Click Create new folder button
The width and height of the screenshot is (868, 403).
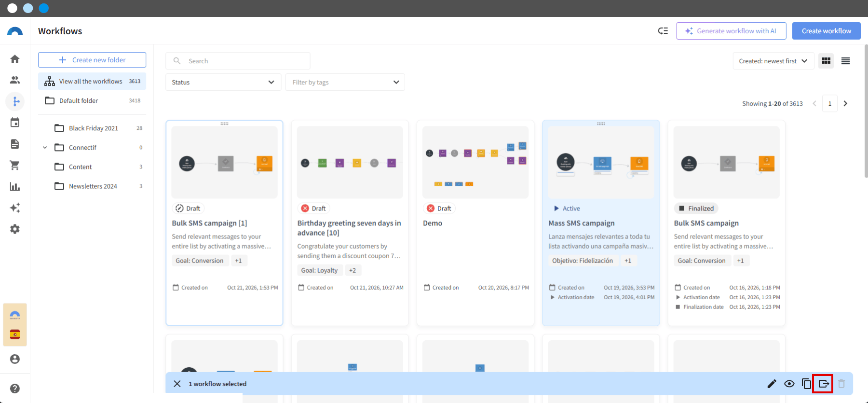92,60
